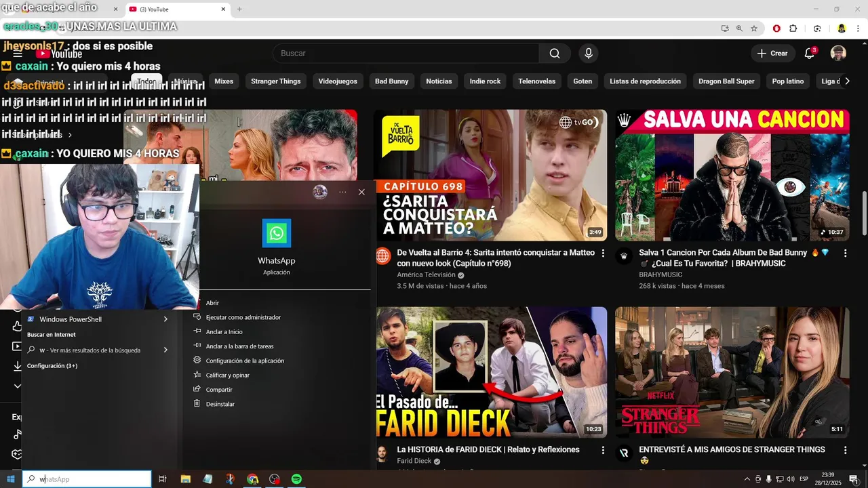Open OBS Studio from the taskbar
The width and height of the screenshot is (868, 488).
(x=274, y=479)
